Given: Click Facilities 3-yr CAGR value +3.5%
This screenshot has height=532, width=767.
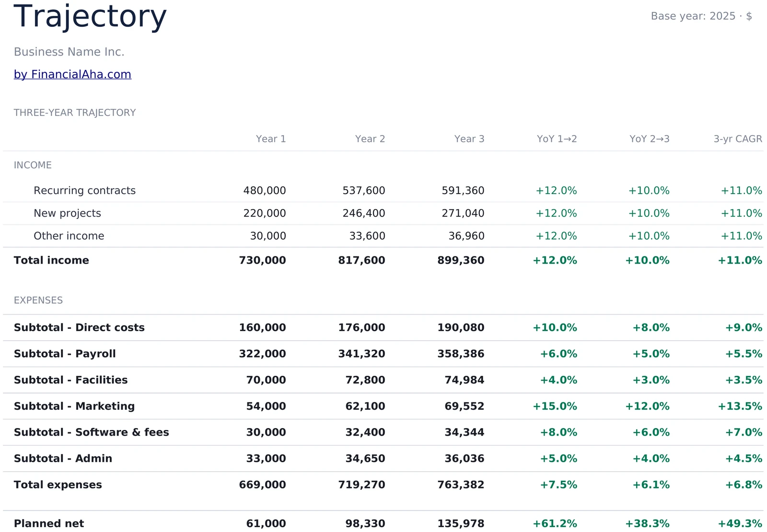Looking at the screenshot, I should tap(744, 380).
